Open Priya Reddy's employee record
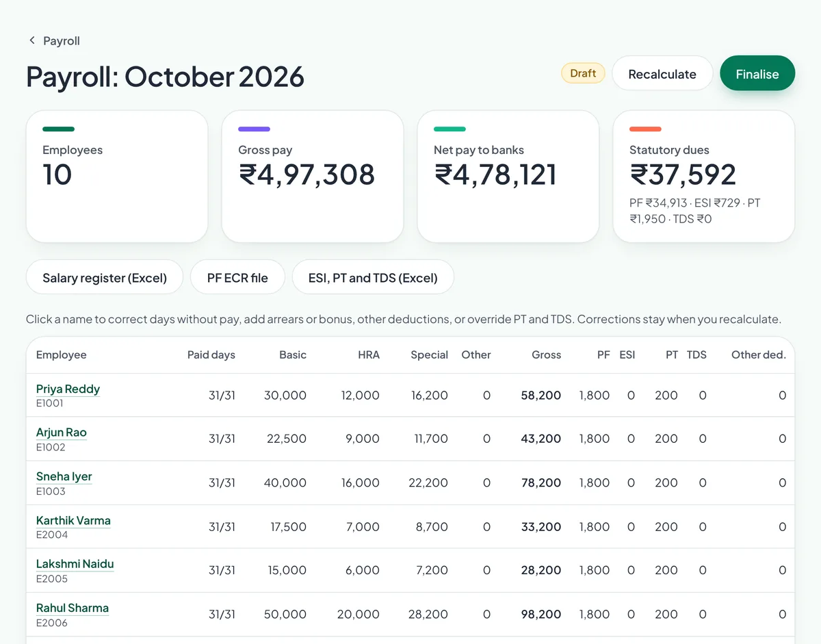This screenshot has height=644, width=821. click(68, 389)
